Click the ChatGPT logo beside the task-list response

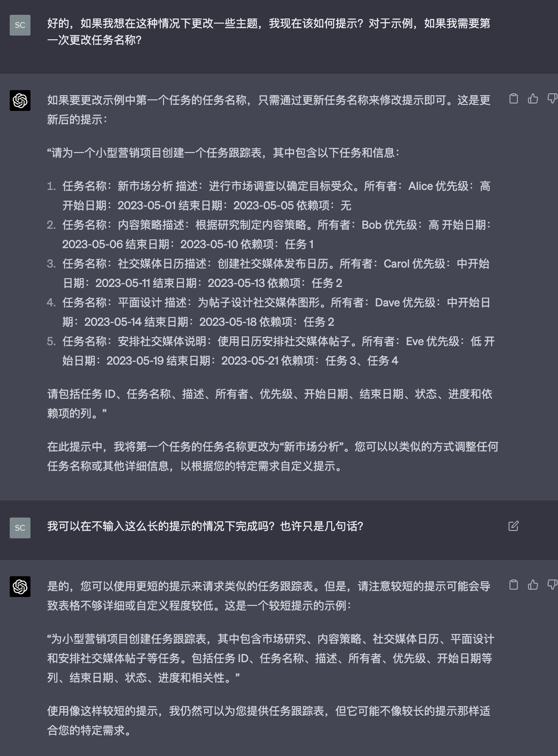point(20,100)
